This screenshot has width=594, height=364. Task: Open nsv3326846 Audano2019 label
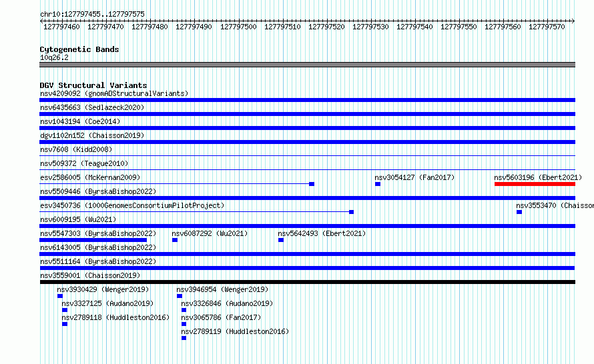tap(227, 303)
